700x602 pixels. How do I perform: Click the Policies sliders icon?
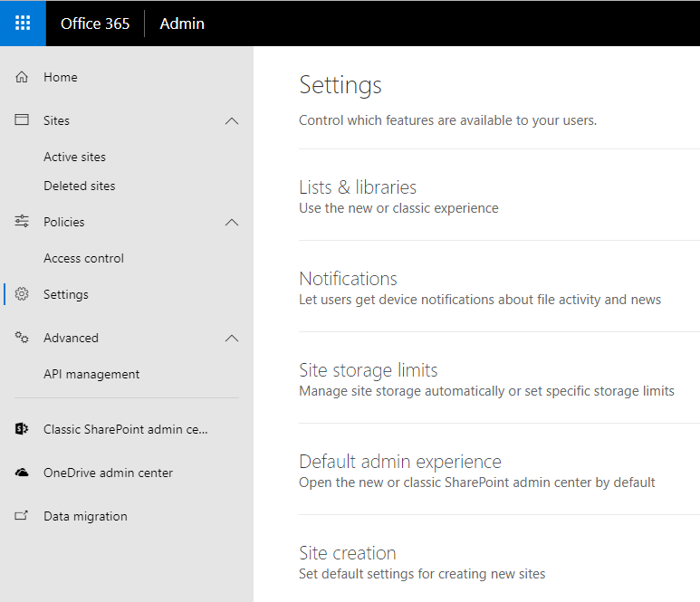click(22, 221)
